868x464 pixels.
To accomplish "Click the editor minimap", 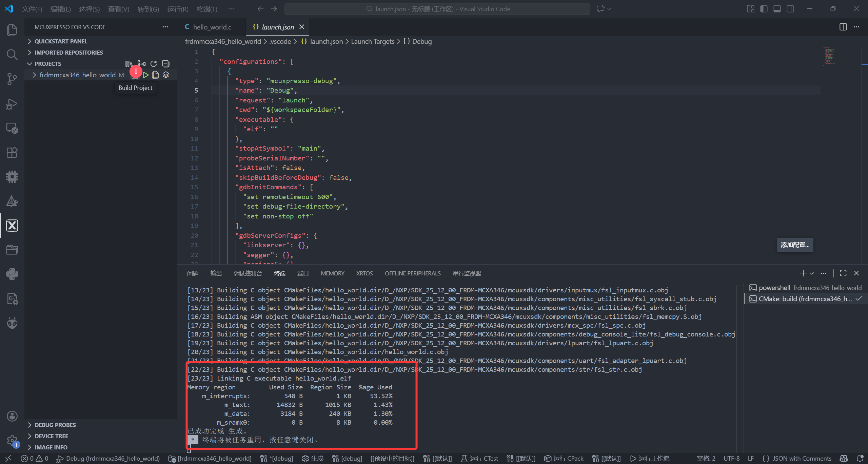I will pos(829,56).
